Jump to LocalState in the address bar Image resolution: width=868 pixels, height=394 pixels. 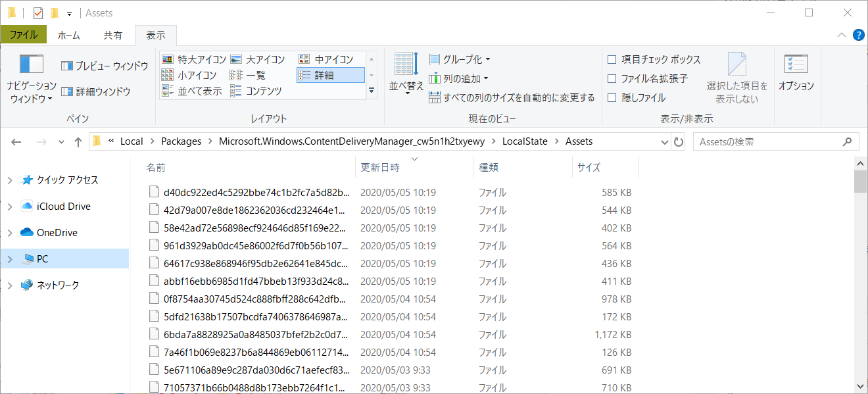[x=525, y=141]
